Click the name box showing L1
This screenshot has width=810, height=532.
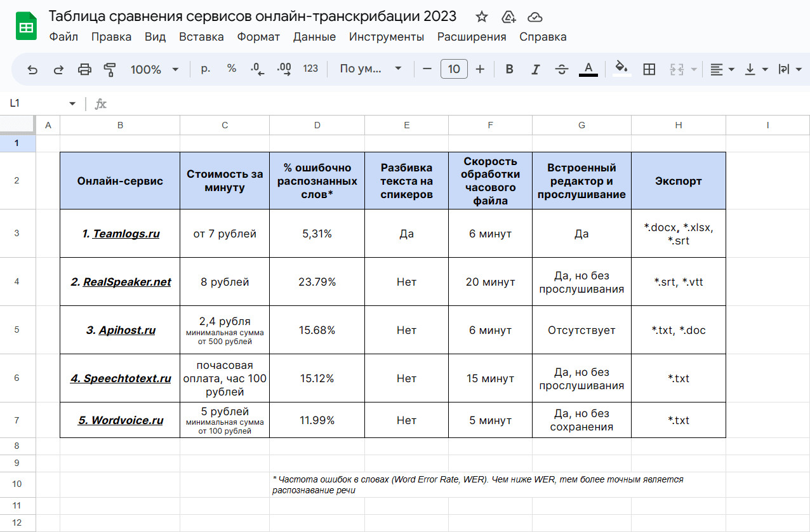tap(35, 103)
